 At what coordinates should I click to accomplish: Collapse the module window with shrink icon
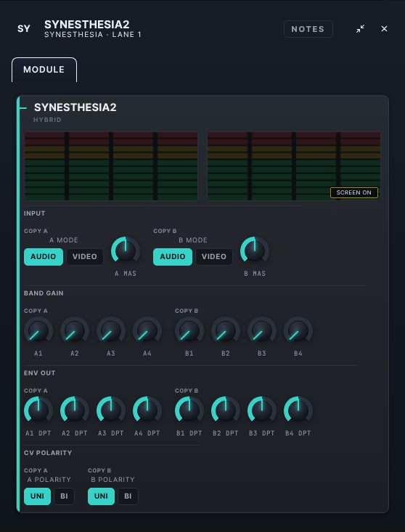(360, 29)
